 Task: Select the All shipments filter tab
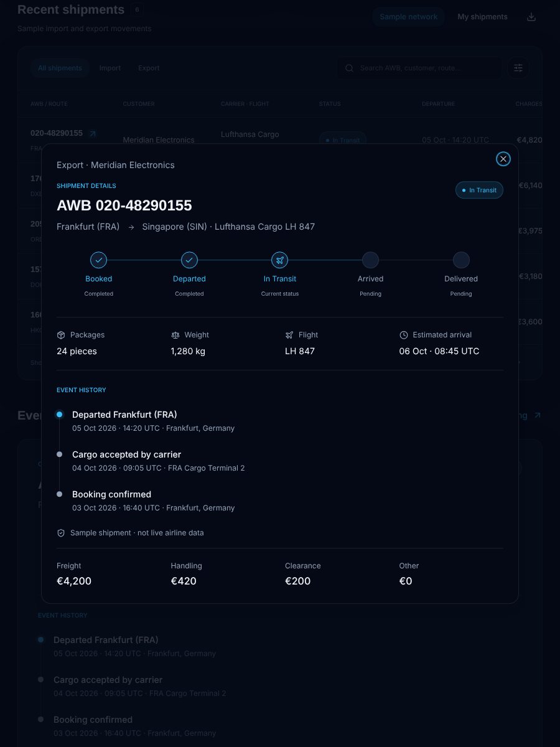click(60, 68)
